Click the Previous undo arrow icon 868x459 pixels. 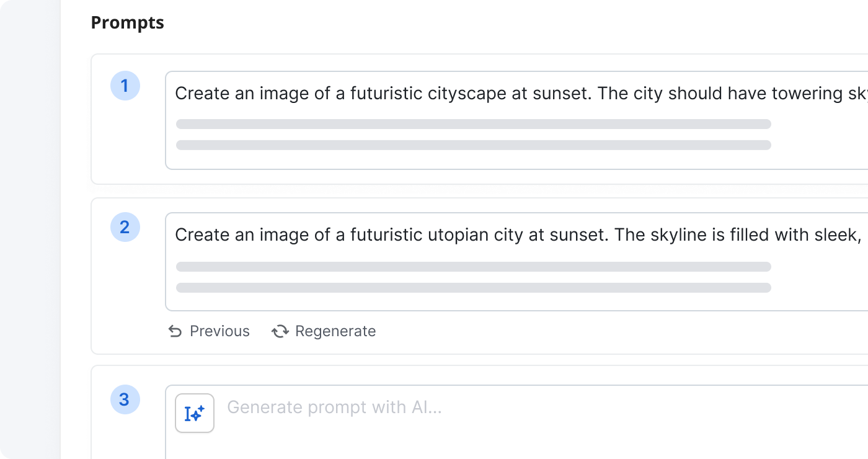point(175,331)
